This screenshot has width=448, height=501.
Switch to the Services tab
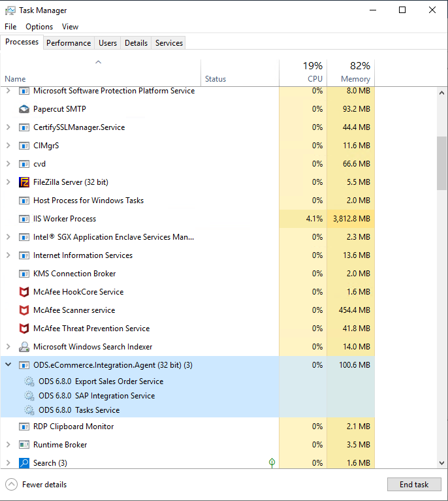coord(169,43)
